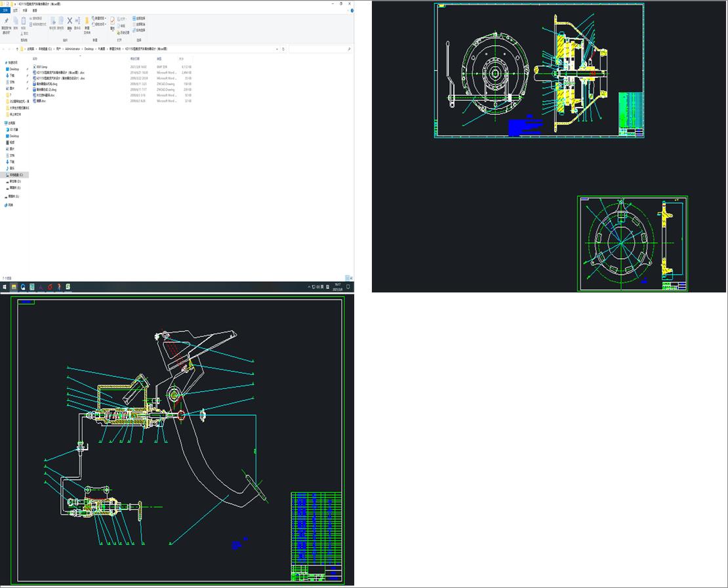
Task: Switch to the View ribbon tab
Action: coord(35,10)
